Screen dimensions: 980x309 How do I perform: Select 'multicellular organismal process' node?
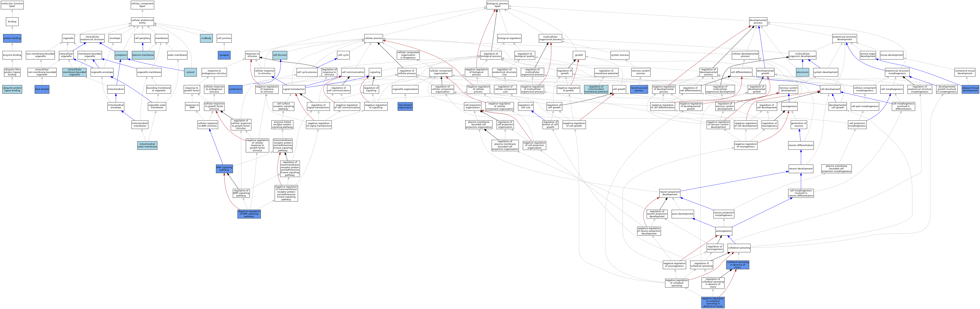(551, 38)
